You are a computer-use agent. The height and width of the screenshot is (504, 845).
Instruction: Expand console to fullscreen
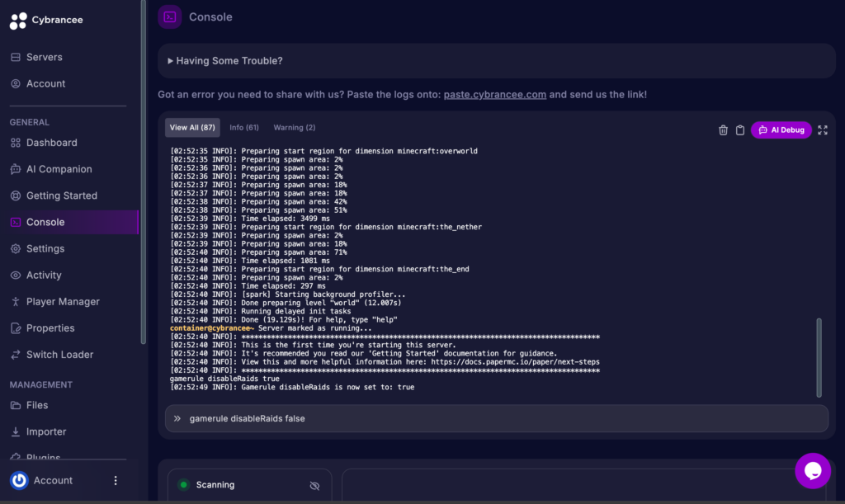pyautogui.click(x=823, y=130)
